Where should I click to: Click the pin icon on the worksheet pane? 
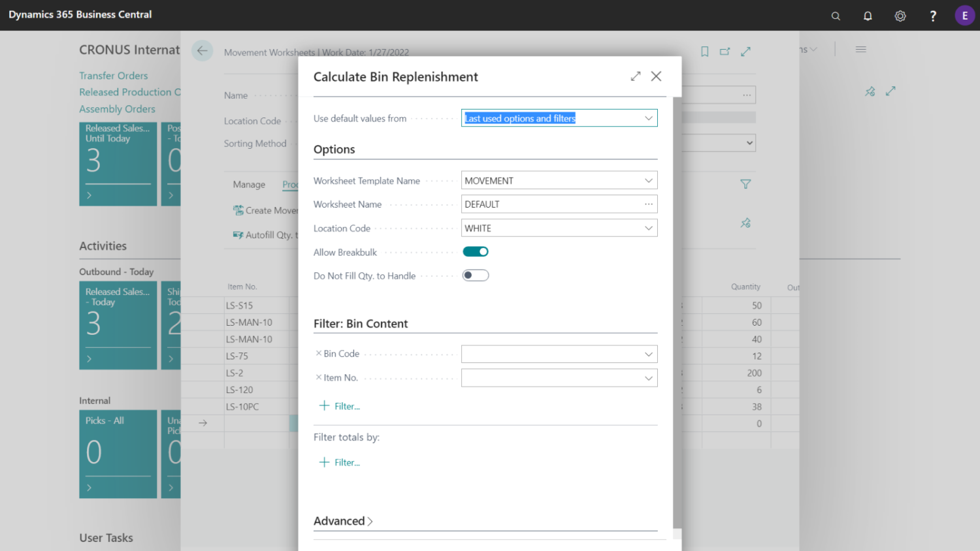(745, 223)
